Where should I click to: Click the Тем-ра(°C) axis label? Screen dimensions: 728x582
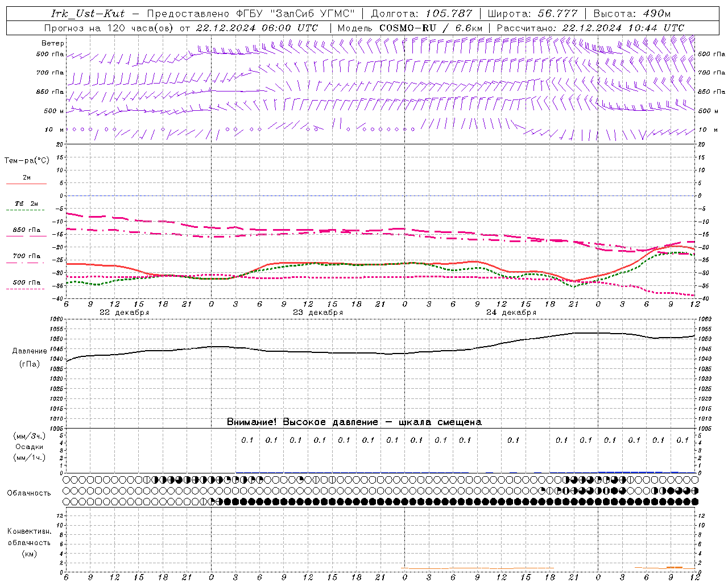(27, 161)
